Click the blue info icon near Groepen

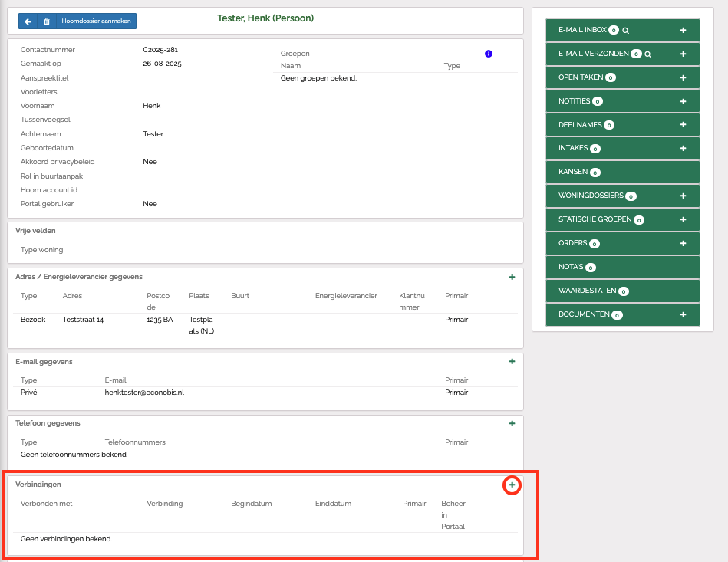click(x=489, y=54)
